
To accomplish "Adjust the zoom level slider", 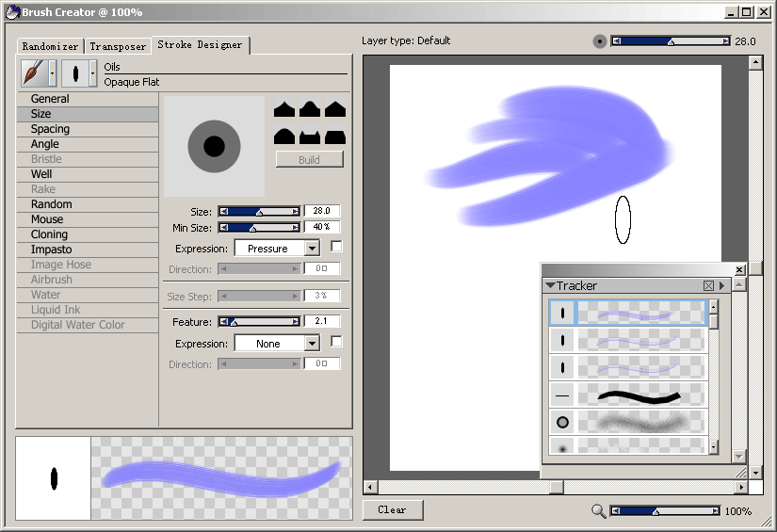I will point(665,511).
